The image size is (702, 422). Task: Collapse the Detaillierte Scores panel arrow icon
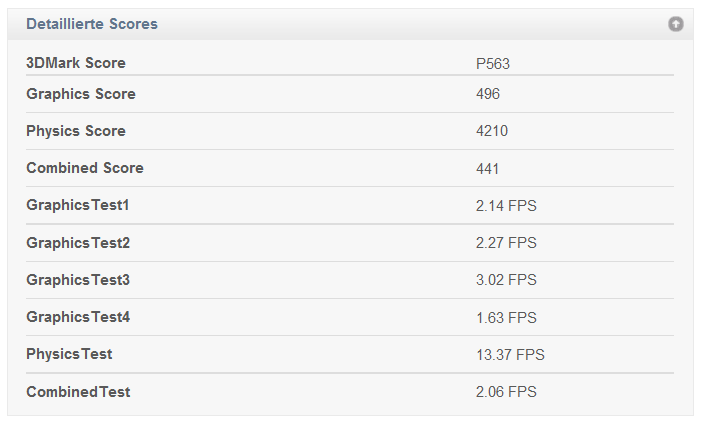(x=676, y=24)
